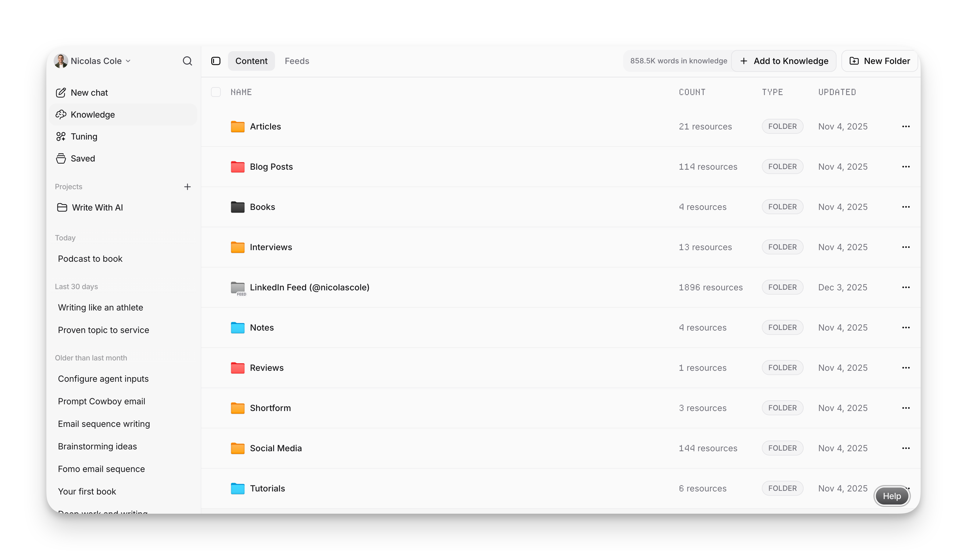Open the Social Media folder name

(276, 448)
